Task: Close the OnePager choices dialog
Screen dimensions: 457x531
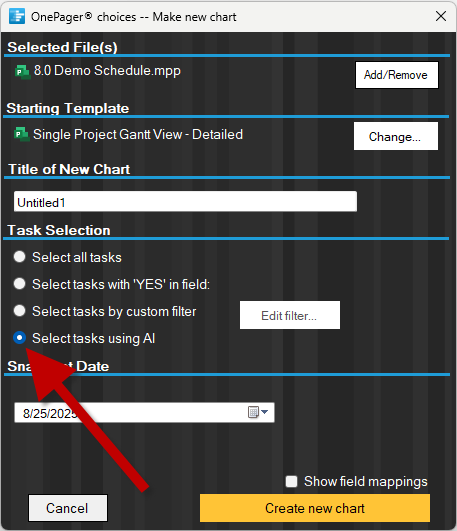Action: point(441,16)
